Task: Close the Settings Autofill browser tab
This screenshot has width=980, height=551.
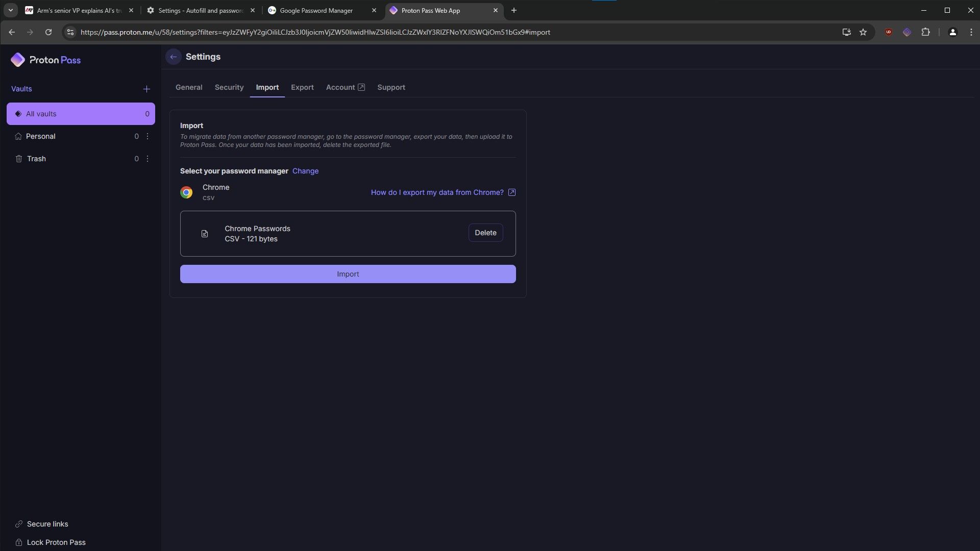Action: (252, 10)
